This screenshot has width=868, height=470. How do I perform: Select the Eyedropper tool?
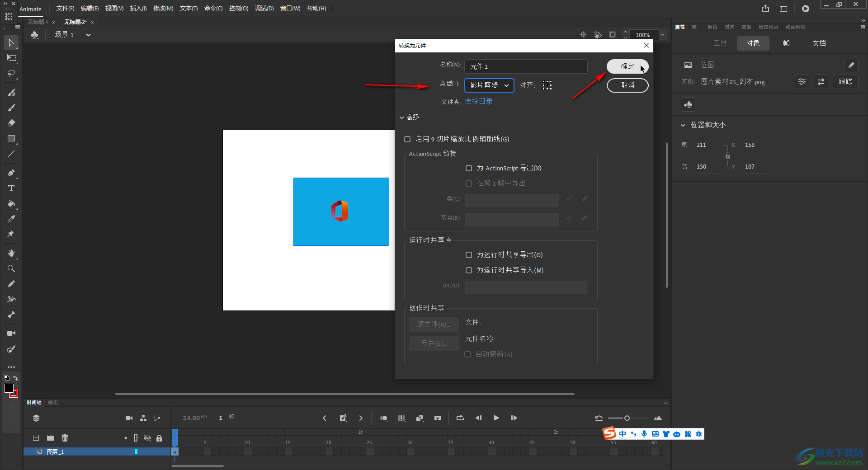(11, 219)
